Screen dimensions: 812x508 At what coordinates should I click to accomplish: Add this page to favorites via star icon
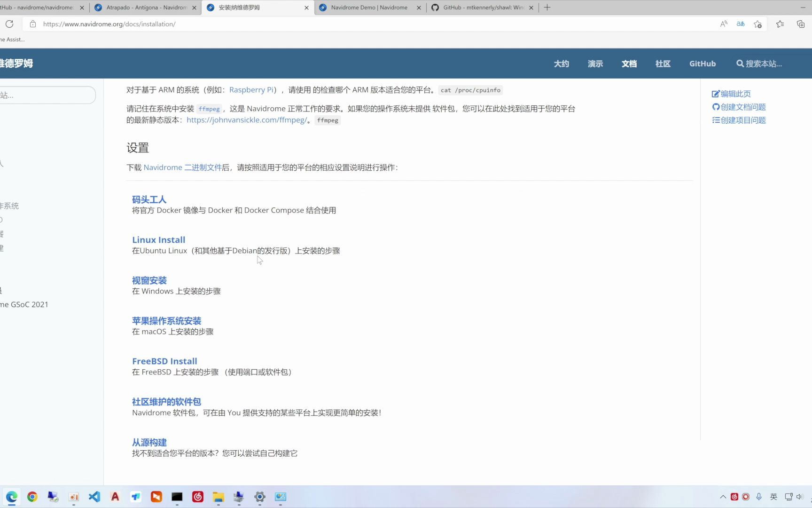[757, 24]
